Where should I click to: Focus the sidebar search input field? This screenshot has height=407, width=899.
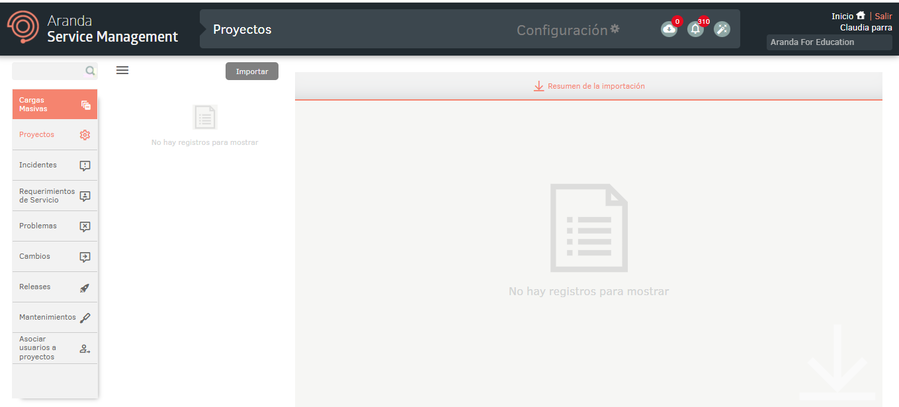coord(48,71)
